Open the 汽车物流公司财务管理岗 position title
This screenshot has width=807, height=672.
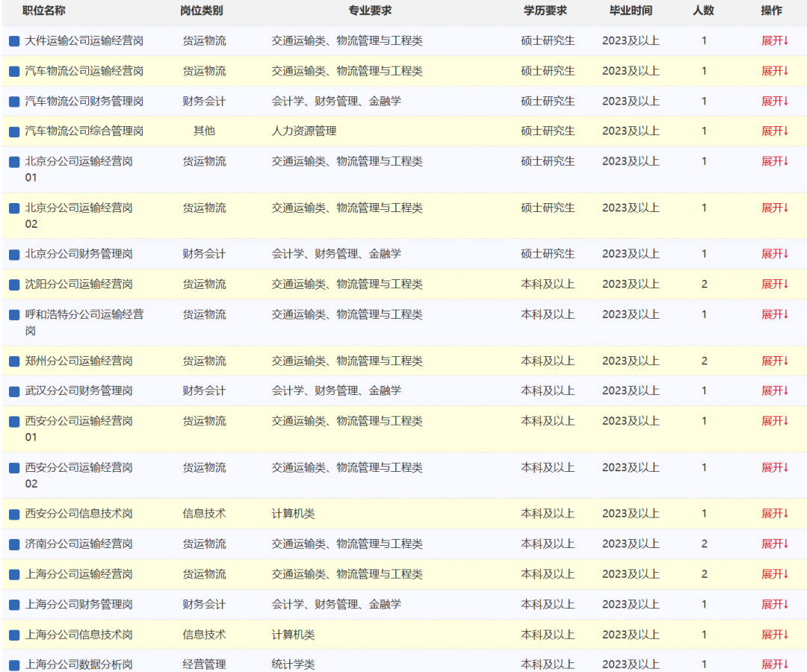click(x=84, y=102)
